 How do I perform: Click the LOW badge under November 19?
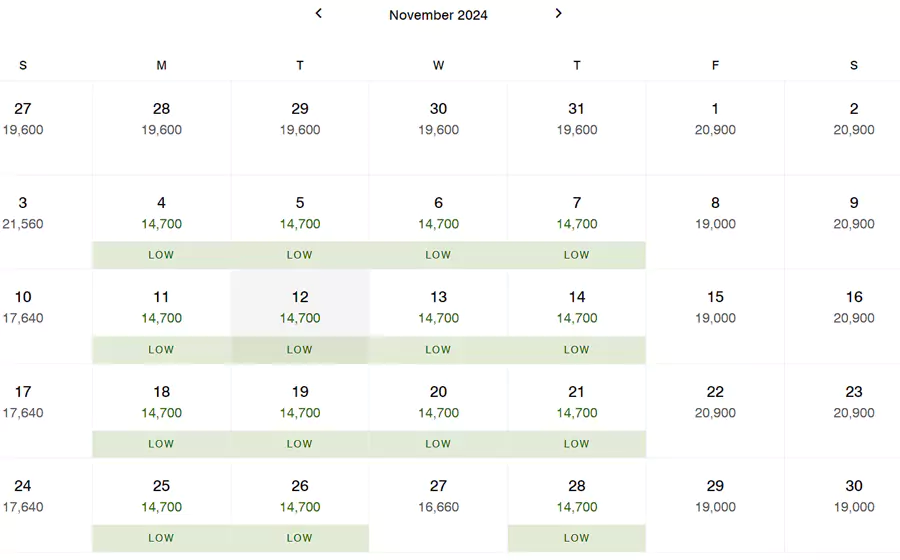click(x=300, y=444)
